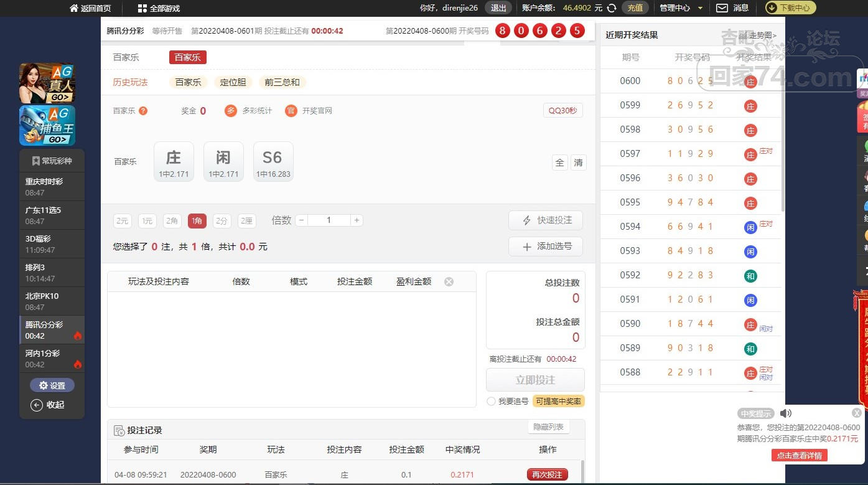
Task: Choose the 2分 unit mode
Action: [x=222, y=220]
